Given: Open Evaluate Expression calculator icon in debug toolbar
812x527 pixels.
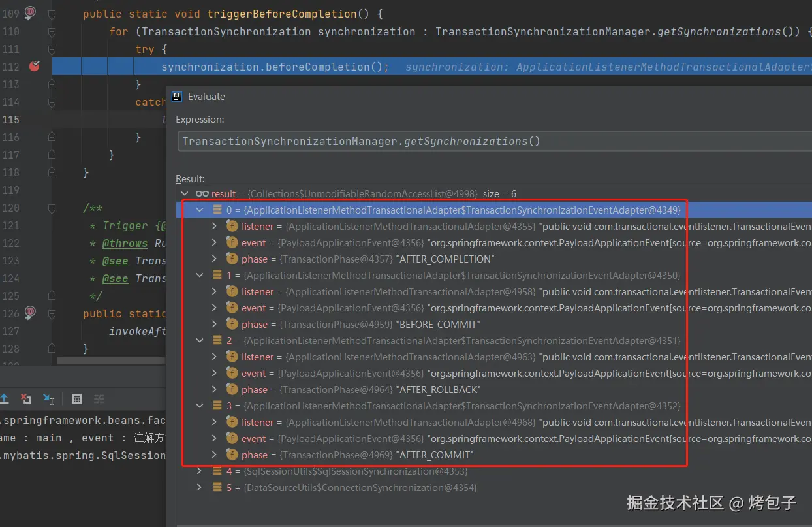Looking at the screenshot, I should pos(77,399).
